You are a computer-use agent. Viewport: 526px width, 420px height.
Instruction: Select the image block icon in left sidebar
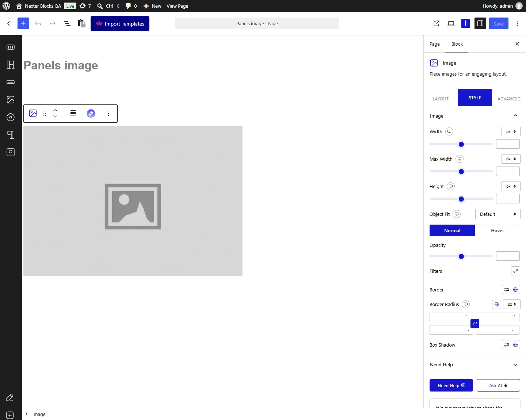click(x=11, y=100)
